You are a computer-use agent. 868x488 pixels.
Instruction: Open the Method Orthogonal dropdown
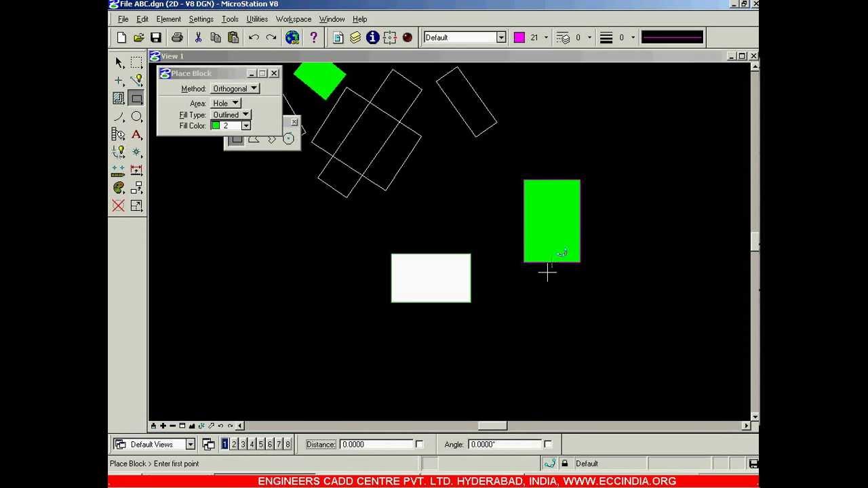coord(235,89)
